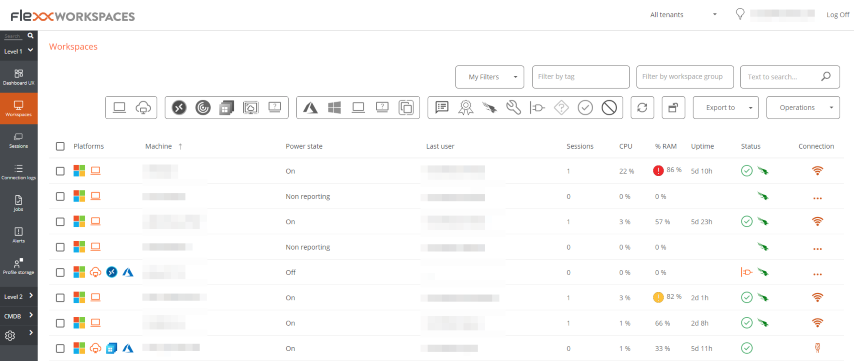
Task: Log Off from the header
Action: tap(838, 15)
